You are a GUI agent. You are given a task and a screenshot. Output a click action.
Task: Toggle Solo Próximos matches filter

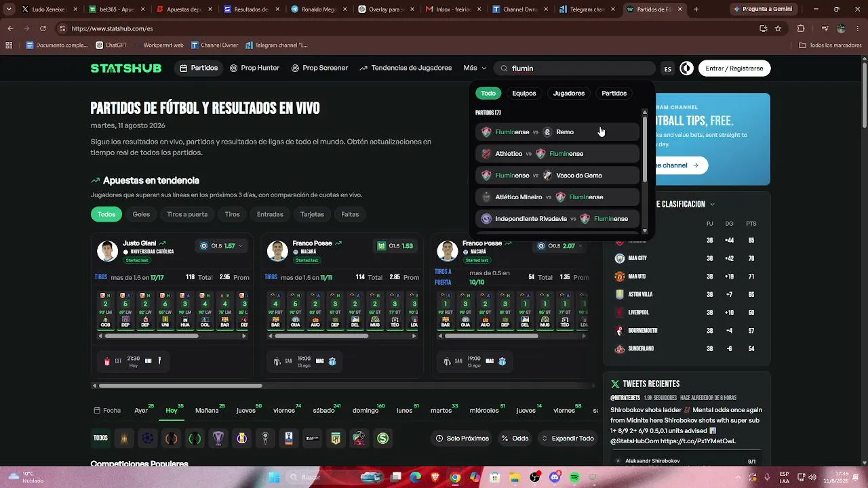(463, 439)
